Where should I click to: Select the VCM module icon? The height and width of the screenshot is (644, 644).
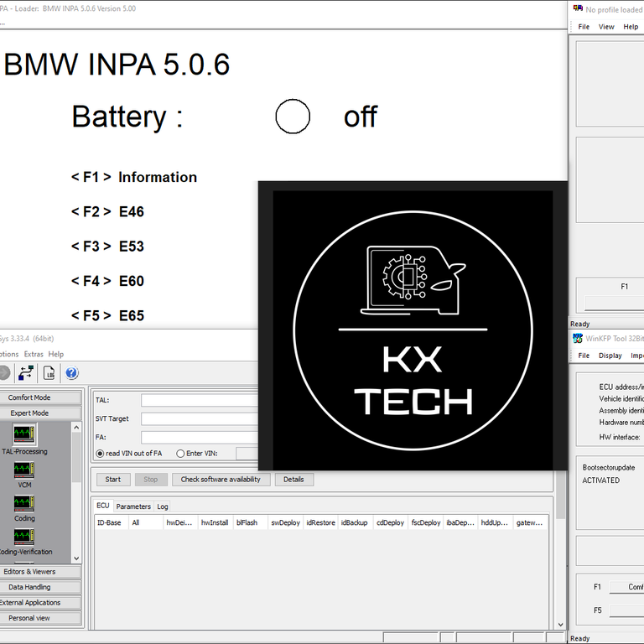(24, 470)
